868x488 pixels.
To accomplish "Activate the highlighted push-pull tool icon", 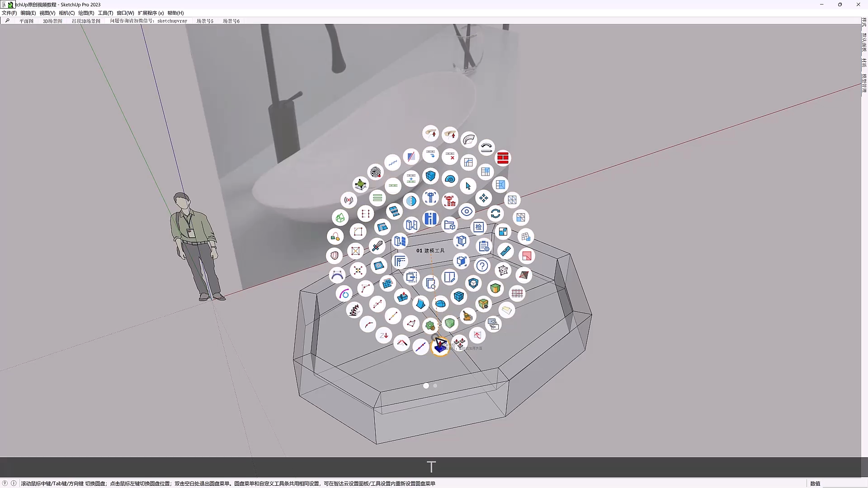I will [x=440, y=347].
